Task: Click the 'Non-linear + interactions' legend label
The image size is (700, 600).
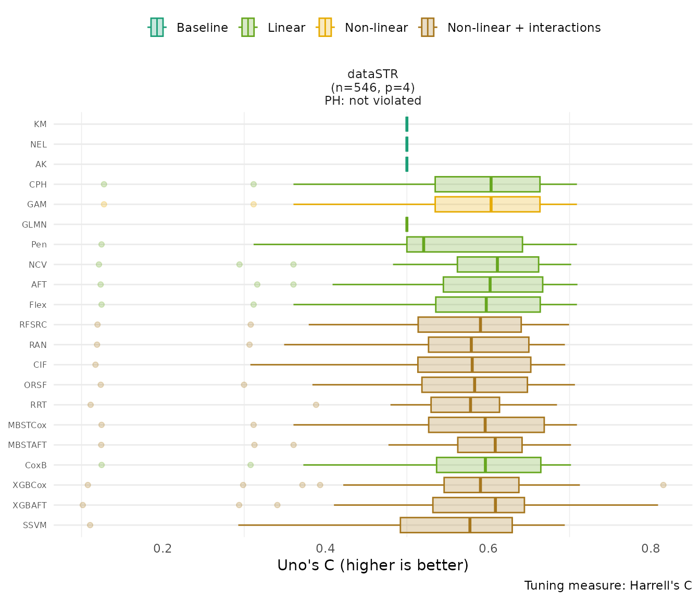Action: (523, 28)
